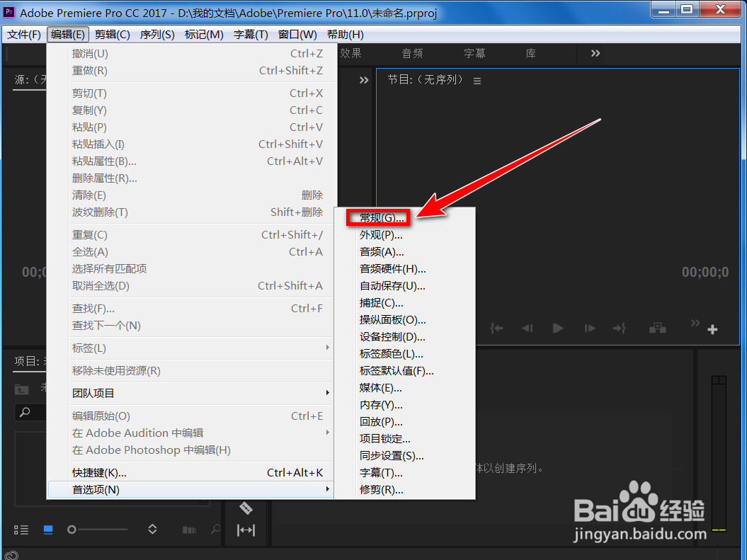Click Go to Out point button
The height and width of the screenshot is (560, 747).
pos(620,328)
